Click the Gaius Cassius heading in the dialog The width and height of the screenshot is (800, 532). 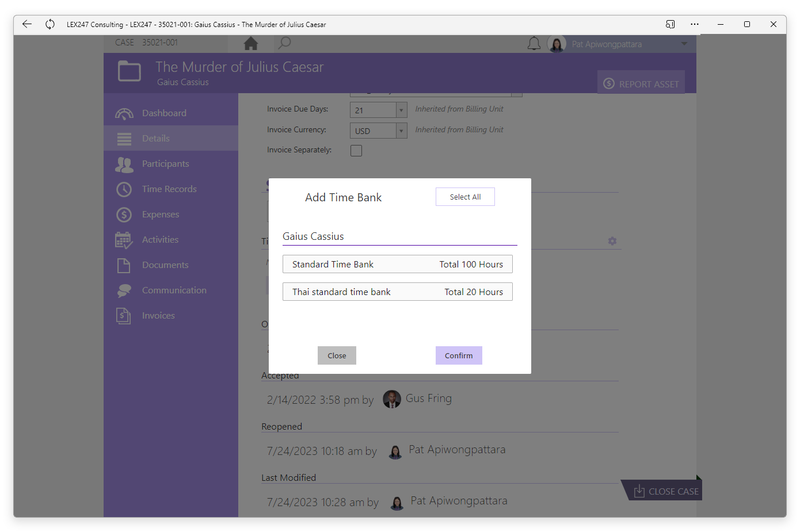313,236
